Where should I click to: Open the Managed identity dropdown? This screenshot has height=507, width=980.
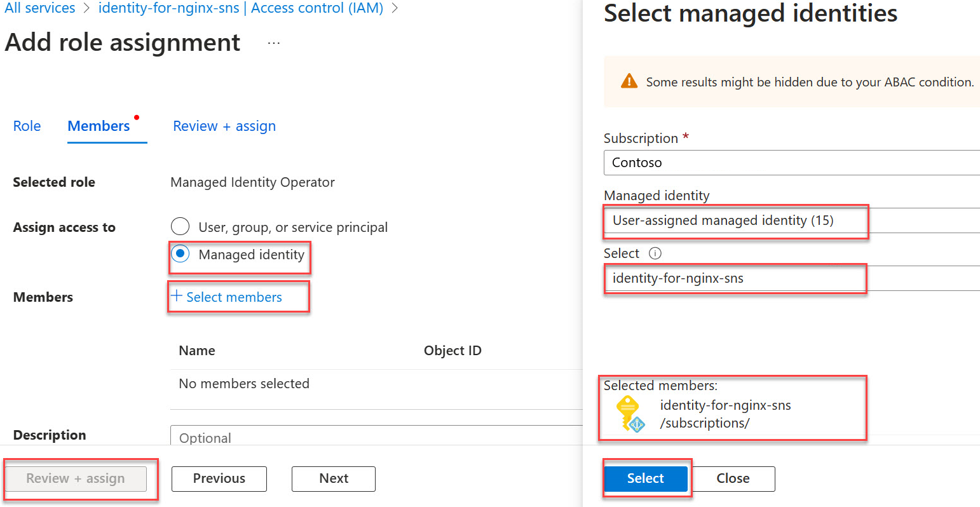735,221
